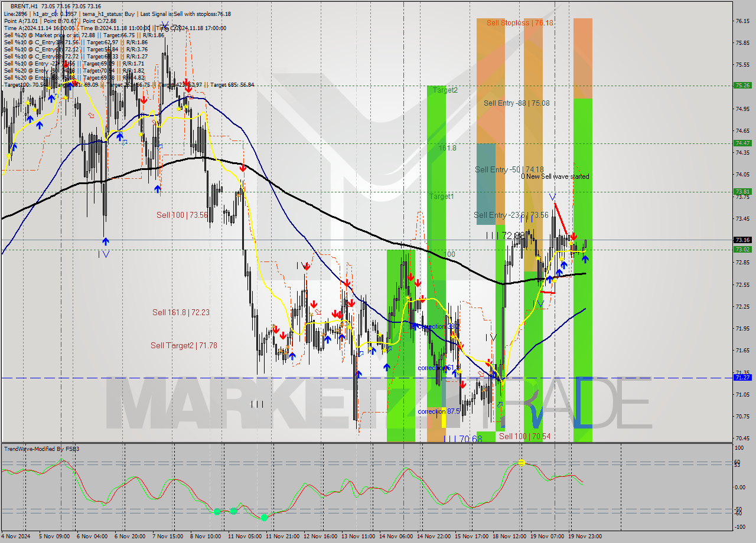Click the '8 Nov 10:00' time axis label
Image resolution: width=756 pixels, height=543 pixels.
pyautogui.click(x=206, y=537)
